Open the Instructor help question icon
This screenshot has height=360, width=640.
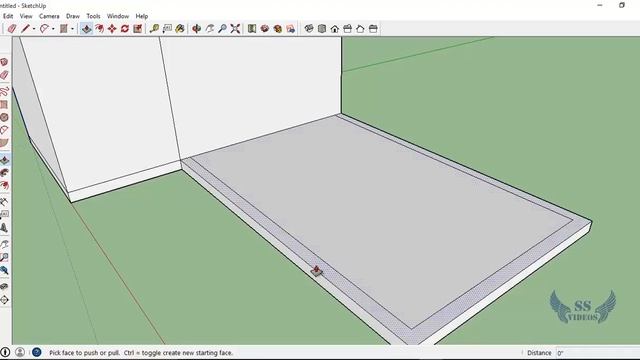tap(36, 352)
